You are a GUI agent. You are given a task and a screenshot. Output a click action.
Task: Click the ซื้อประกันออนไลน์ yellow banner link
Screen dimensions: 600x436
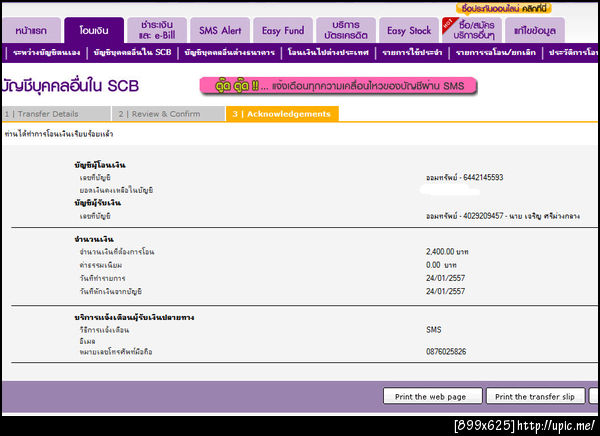504,8
